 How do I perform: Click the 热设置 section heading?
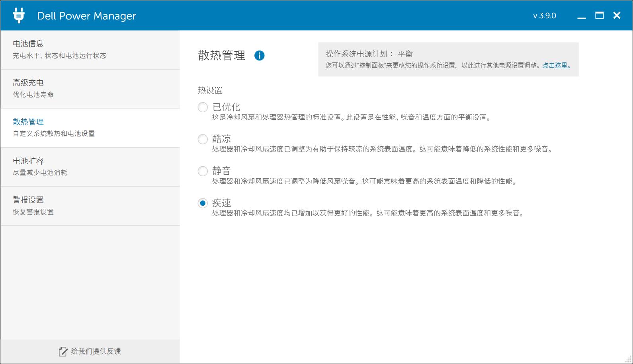click(x=210, y=90)
